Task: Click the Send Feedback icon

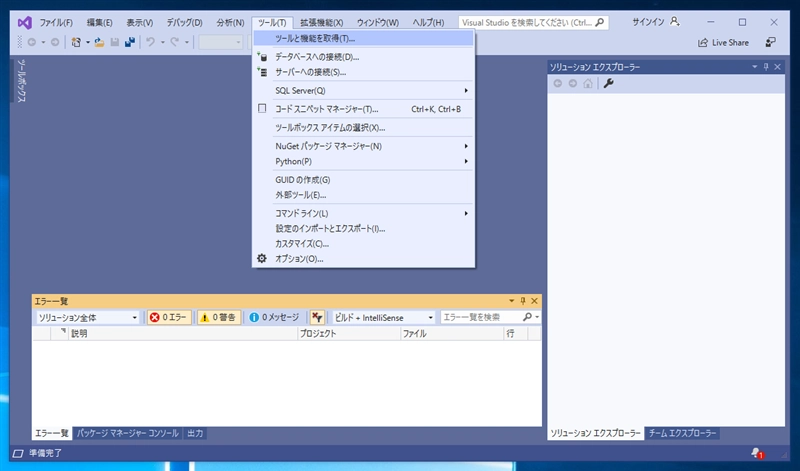Action: 770,42
